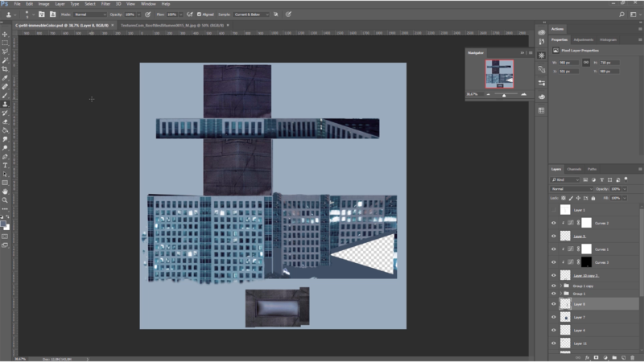644x362 pixels.
Task: Select the Eyedropper tool
Action: [x=5, y=78]
